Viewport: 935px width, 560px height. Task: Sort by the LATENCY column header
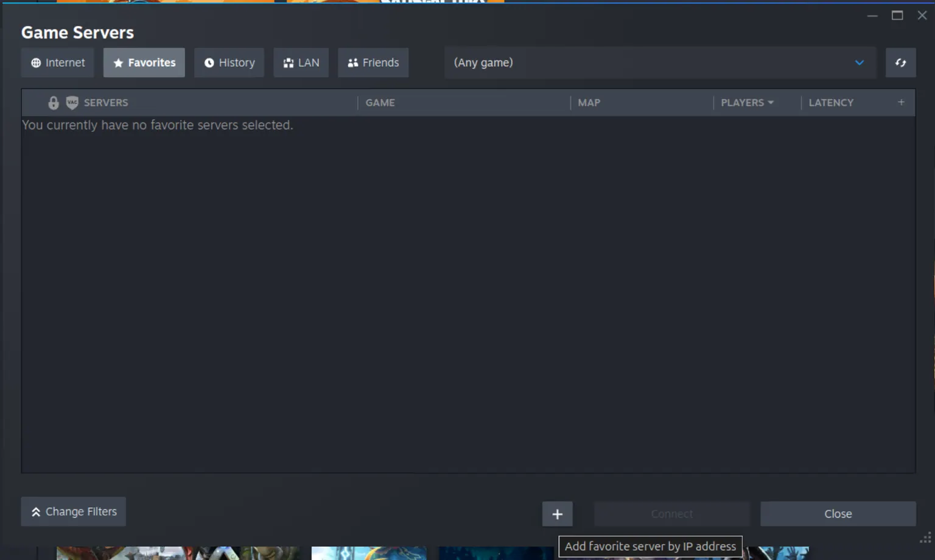[x=831, y=103]
